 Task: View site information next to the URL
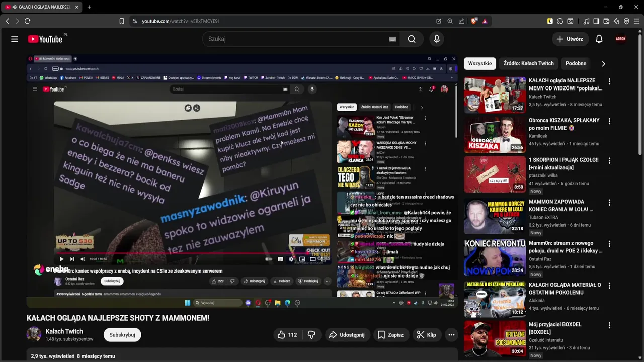tap(134, 21)
